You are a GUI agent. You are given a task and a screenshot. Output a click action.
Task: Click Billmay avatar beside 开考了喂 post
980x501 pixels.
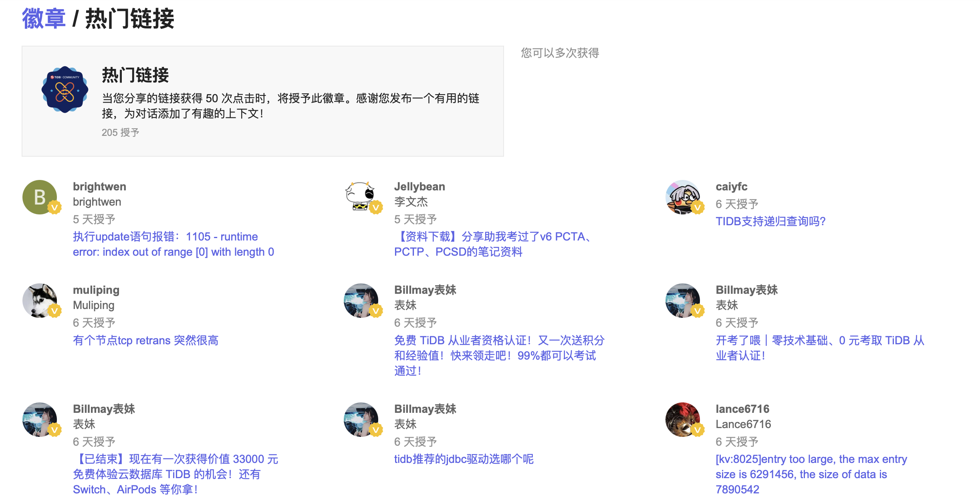pyautogui.click(x=683, y=301)
